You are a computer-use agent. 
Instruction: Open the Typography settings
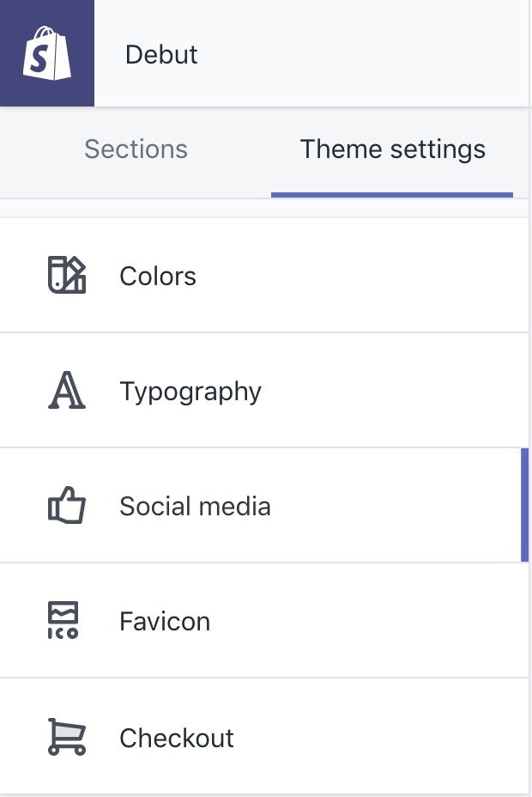pyautogui.click(x=190, y=392)
